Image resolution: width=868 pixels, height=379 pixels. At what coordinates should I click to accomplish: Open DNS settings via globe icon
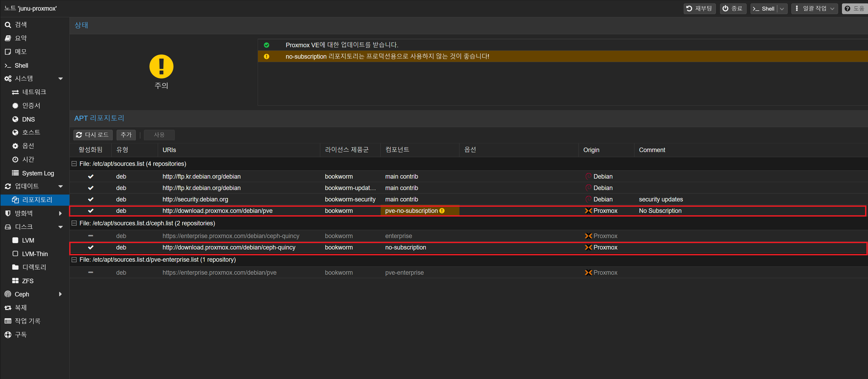click(15, 119)
